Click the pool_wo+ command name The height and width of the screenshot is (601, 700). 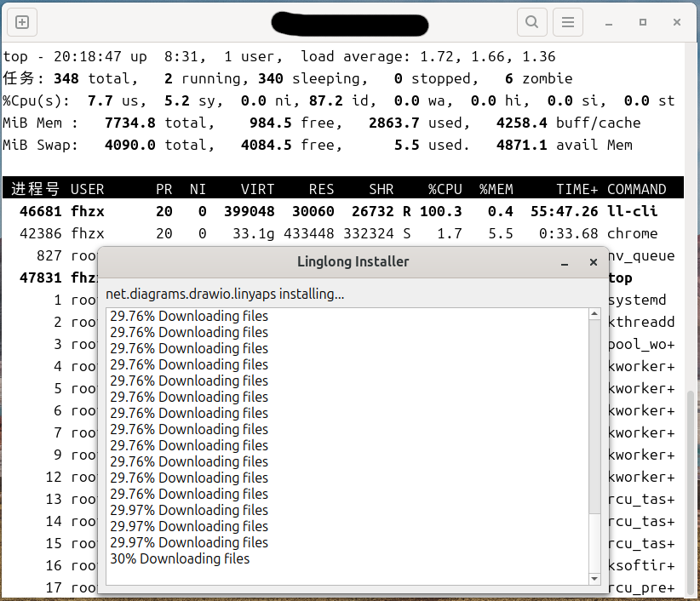641,344
